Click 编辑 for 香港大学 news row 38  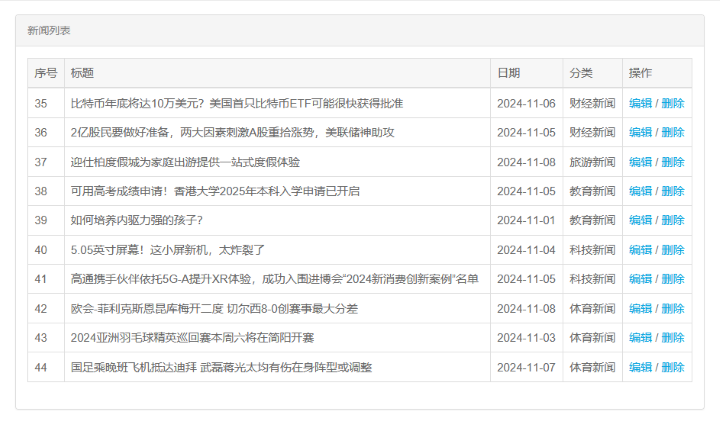coord(640,191)
